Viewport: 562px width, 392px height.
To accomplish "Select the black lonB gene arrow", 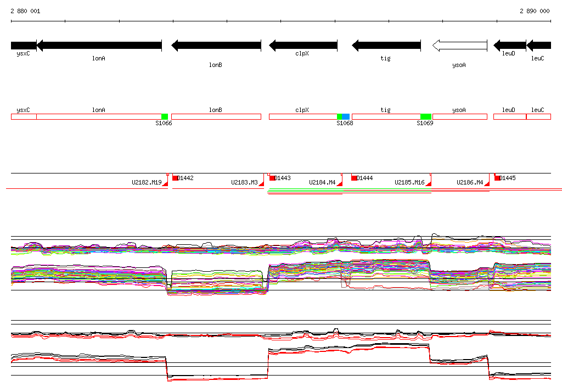I will click(216, 46).
